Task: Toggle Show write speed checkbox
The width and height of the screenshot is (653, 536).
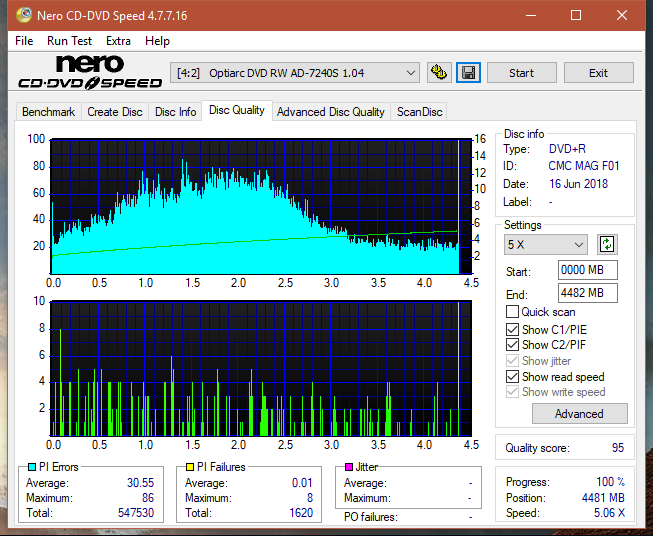Action: coord(512,392)
